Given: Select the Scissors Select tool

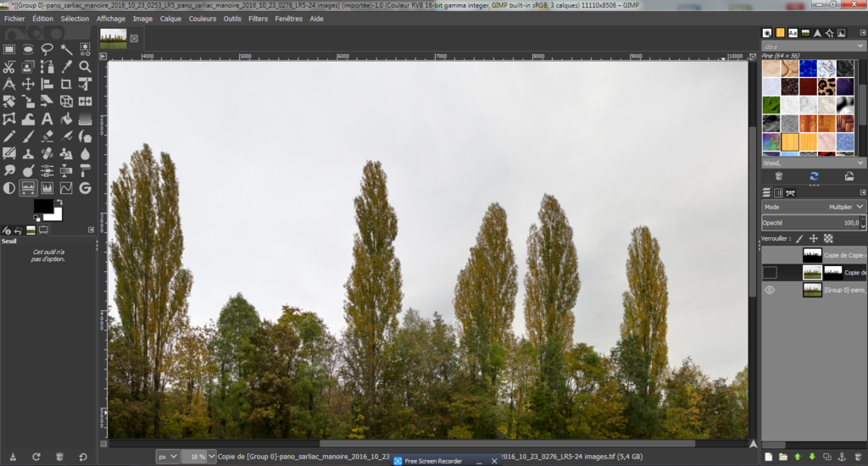Looking at the screenshot, I should point(9,67).
